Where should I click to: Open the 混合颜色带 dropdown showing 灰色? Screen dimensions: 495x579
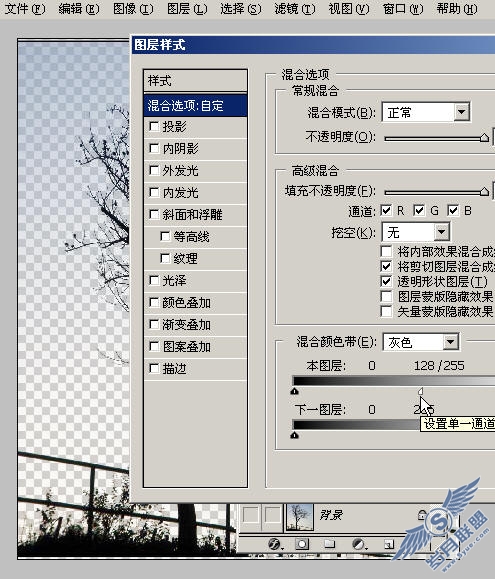pos(421,342)
